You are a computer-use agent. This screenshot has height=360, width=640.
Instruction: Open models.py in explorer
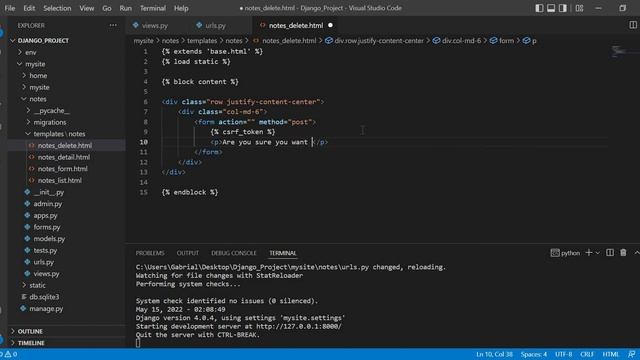tap(67, 239)
